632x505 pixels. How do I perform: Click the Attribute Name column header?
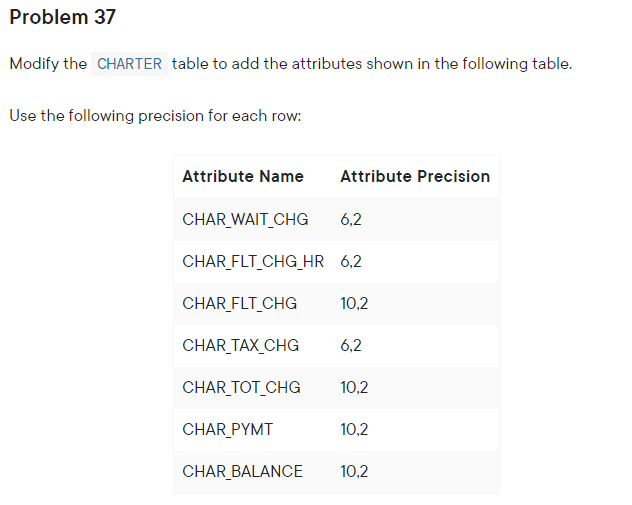(x=243, y=177)
